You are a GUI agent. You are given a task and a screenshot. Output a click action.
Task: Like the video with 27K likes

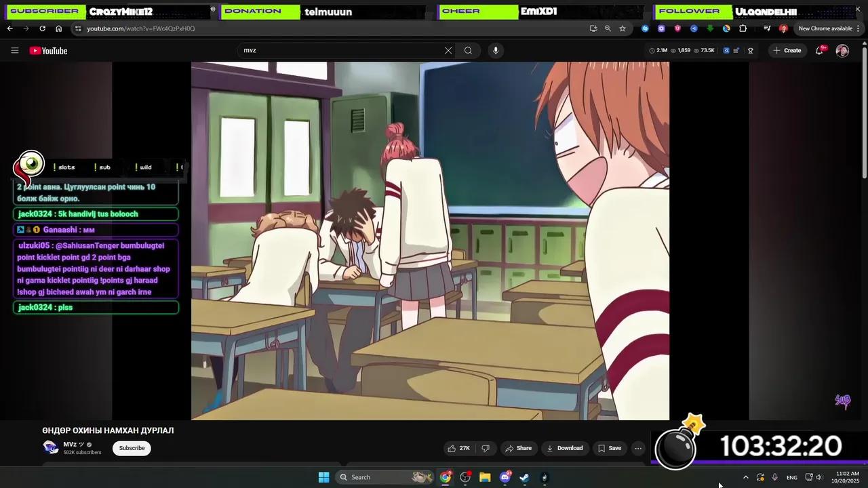(459, 448)
